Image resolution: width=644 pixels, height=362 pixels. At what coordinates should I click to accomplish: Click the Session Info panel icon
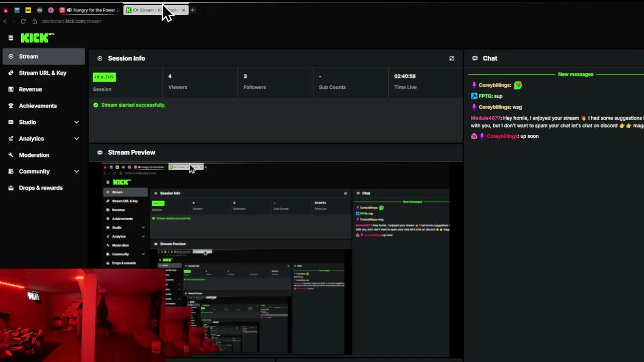point(100,58)
